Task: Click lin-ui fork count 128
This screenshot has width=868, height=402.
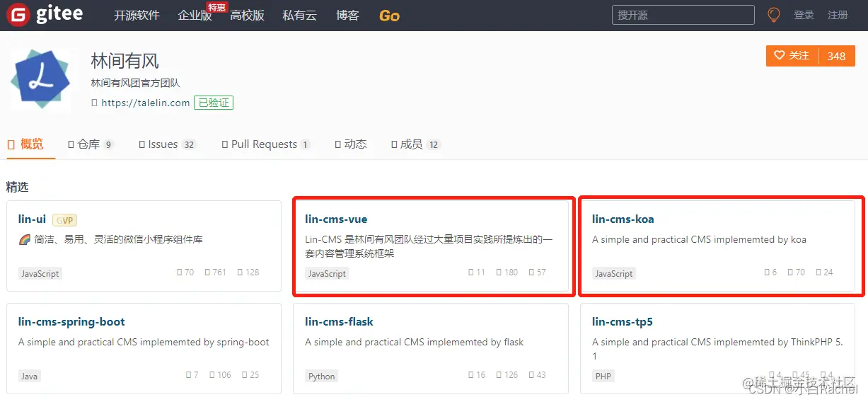Action: pyautogui.click(x=248, y=272)
